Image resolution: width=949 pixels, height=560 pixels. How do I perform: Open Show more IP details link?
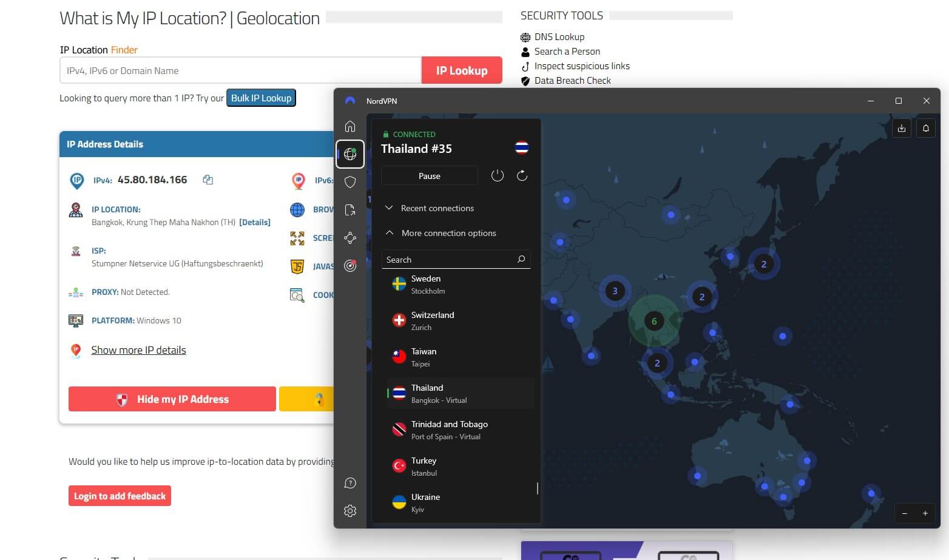point(138,350)
